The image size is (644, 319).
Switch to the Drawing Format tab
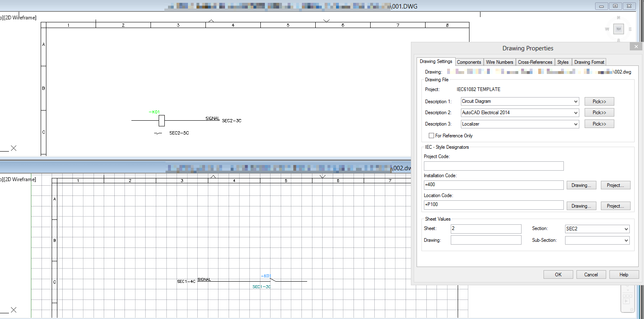[589, 62]
